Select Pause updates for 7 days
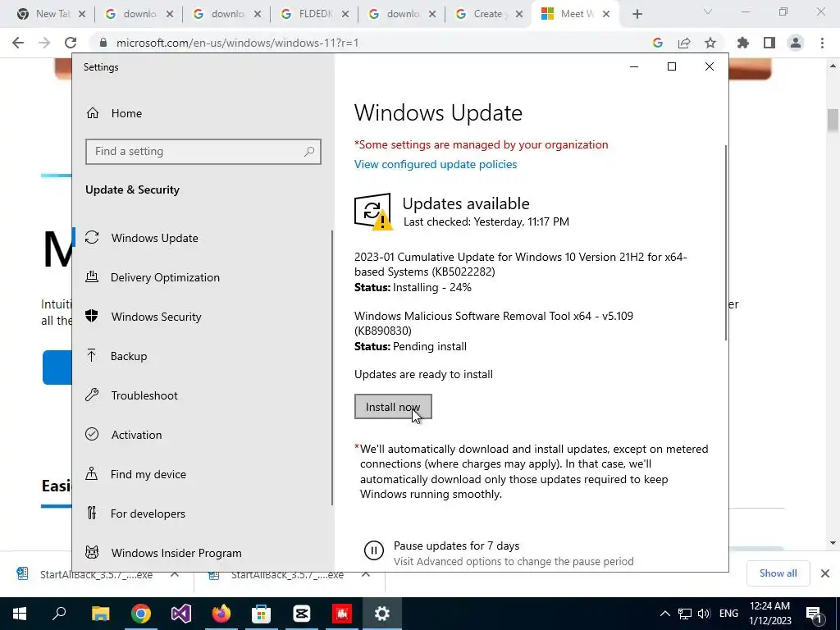Screen dimensions: 840x630 [456, 546]
